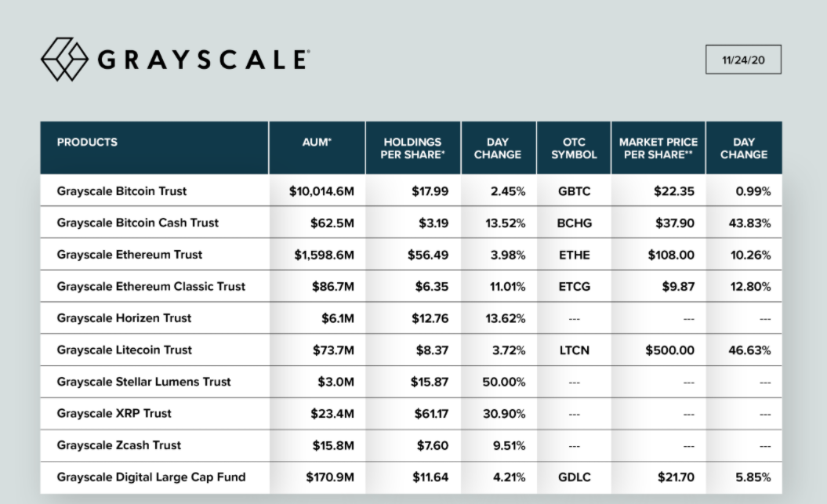This screenshot has height=504, width=827.
Task: Select the HOLDINGS PER SHARE header
Action: [x=412, y=148]
